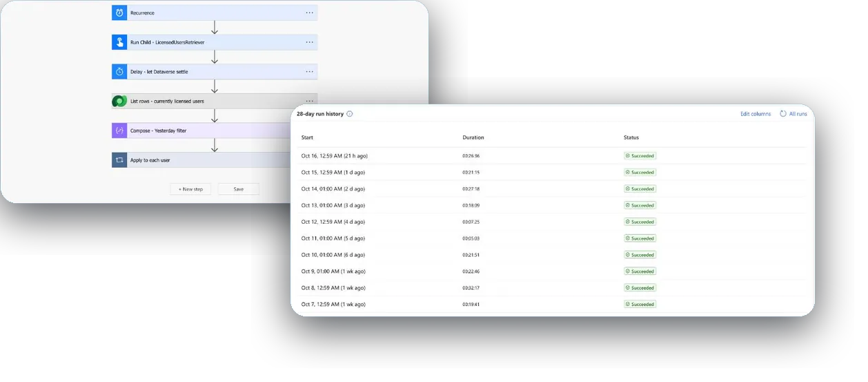Open the Oct 12, 12:59 AM run

333,222
